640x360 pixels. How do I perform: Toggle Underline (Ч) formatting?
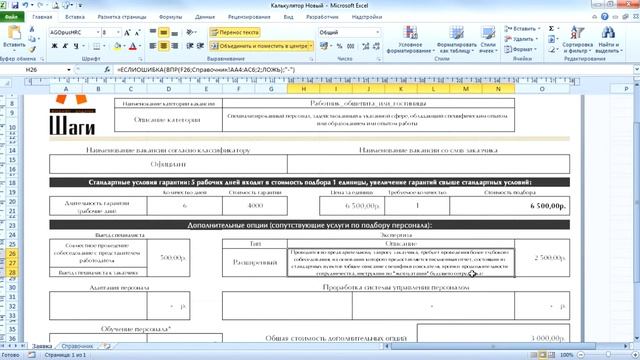click(x=76, y=46)
